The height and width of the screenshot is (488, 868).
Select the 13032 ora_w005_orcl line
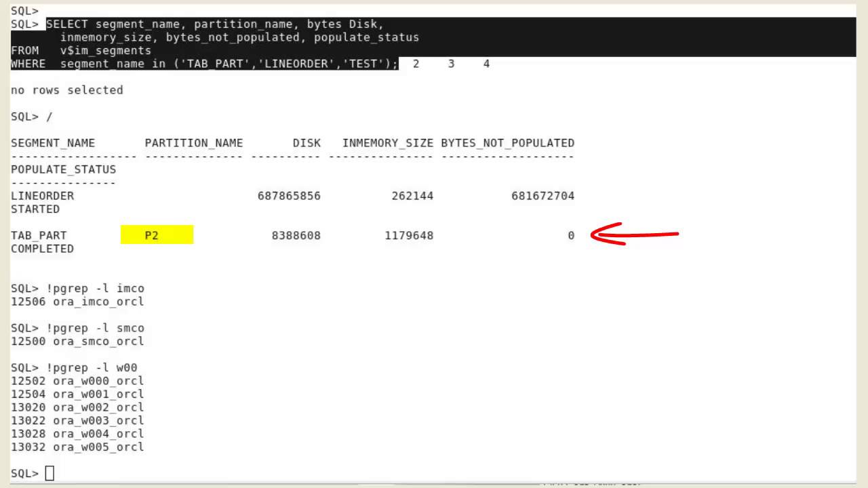[x=77, y=447]
